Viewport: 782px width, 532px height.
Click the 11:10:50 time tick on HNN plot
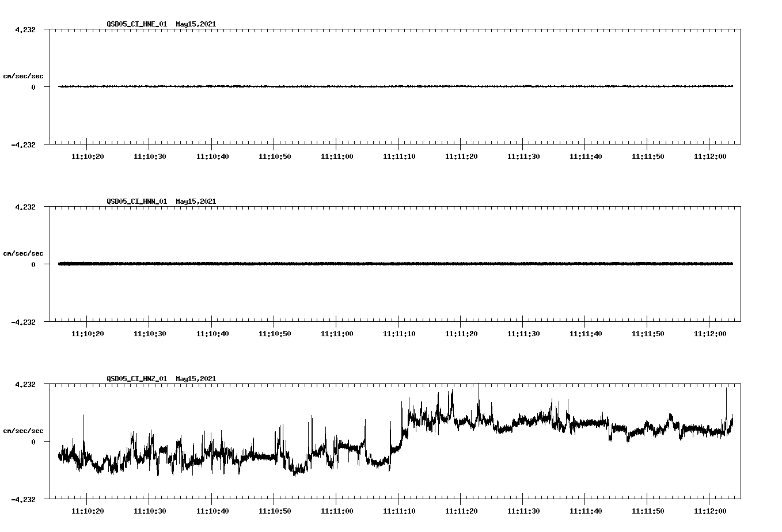(274, 333)
